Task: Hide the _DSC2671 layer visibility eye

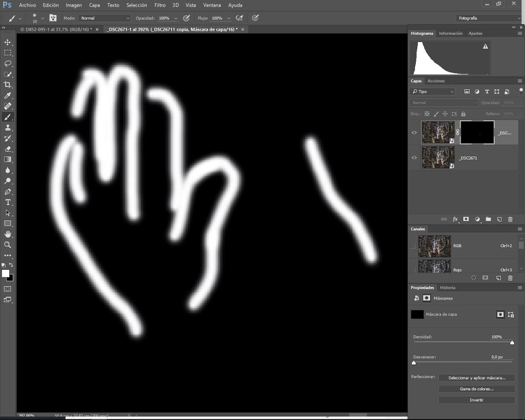Action: coord(414,157)
